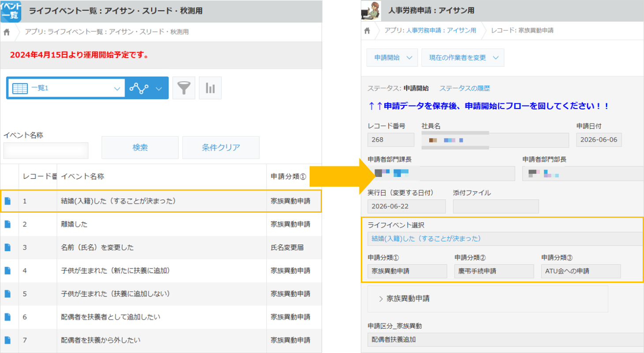Viewport: 644px width, 353px height.
Task: Open record 3 document icon
Action: (7, 248)
